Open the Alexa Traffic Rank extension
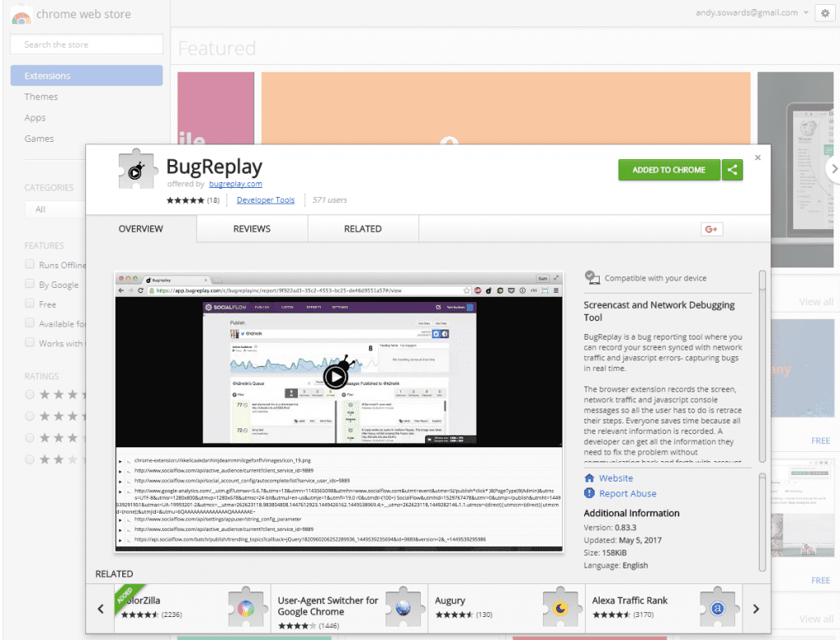The height and width of the screenshot is (640, 840). 664,608
